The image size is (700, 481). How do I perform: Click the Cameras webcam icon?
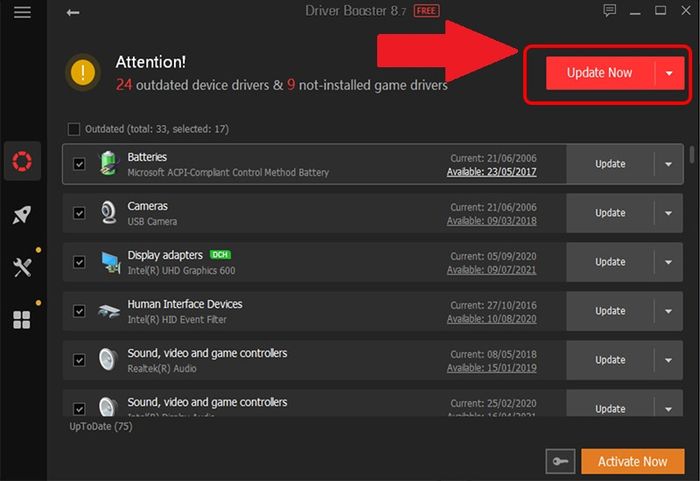point(108,213)
